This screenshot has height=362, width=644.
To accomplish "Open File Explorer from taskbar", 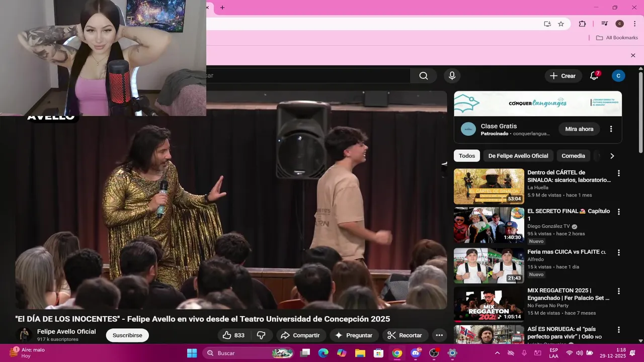I will [x=360, y=353].
